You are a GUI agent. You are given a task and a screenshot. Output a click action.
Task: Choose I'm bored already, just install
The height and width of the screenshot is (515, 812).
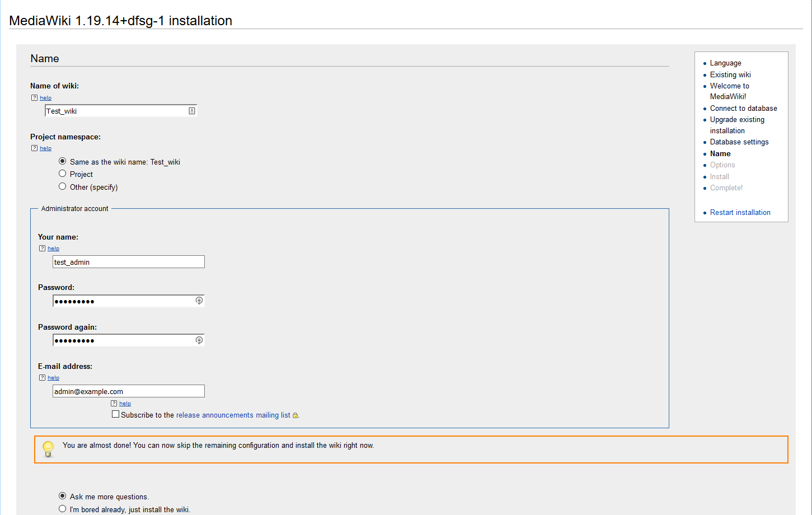pos(63,509)
